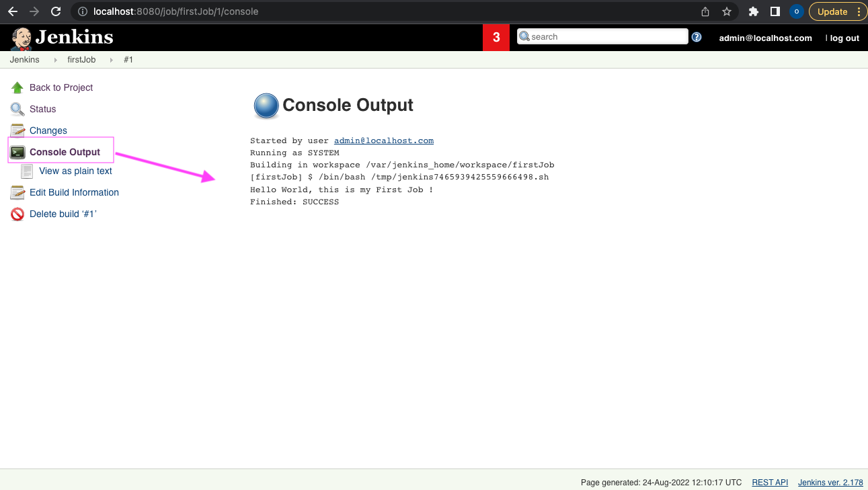Click the View as plain text page icon
The image size is (868, 490).
coord(27,171)
